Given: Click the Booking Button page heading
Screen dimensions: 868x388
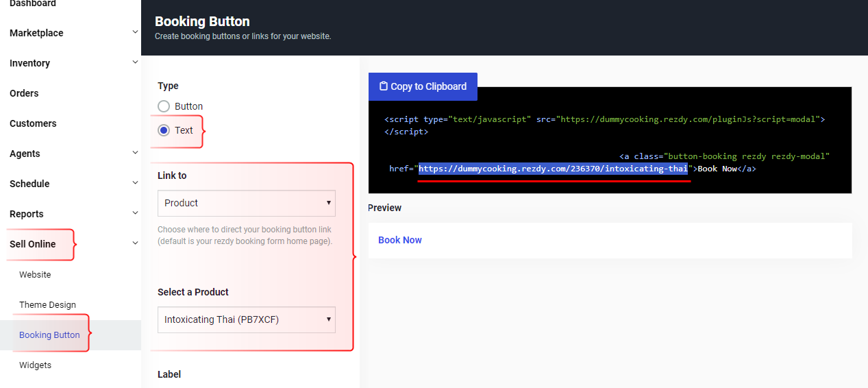Looking at the screenshot, I should (202, 21).
